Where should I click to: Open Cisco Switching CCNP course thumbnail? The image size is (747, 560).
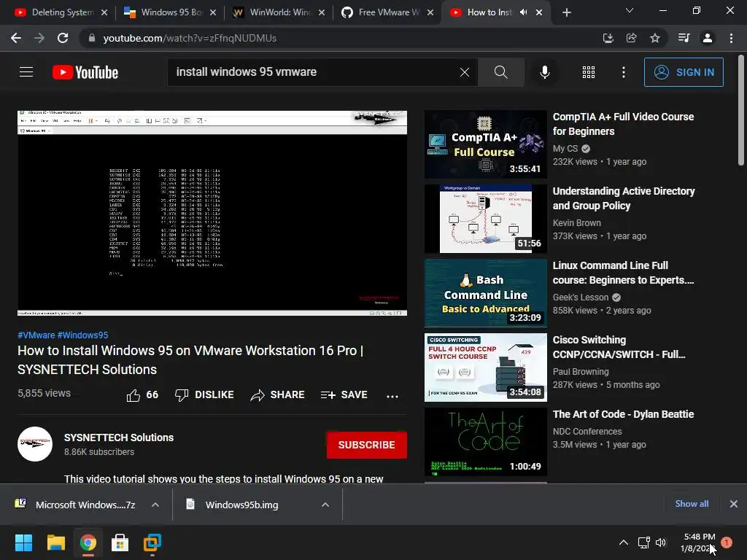pyautogui.click(x=485, y=367)
